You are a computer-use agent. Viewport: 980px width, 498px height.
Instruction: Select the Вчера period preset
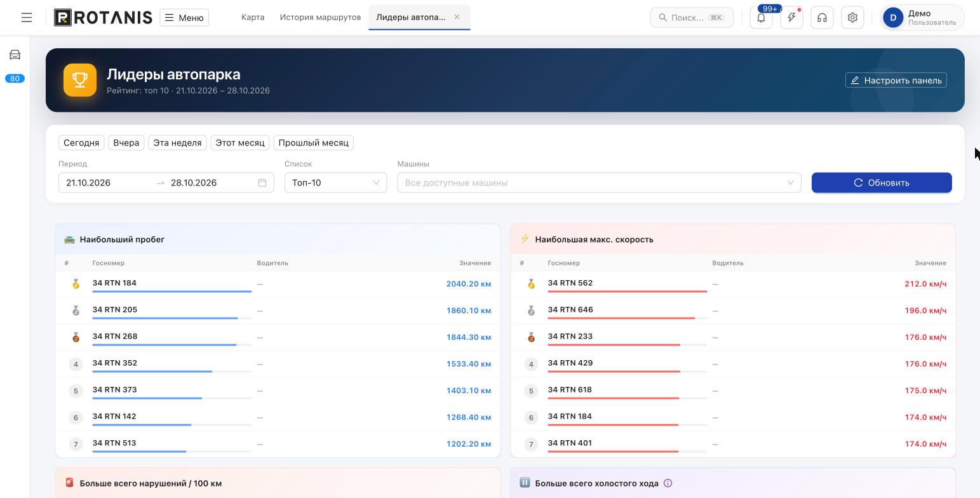tap(126, 143)
